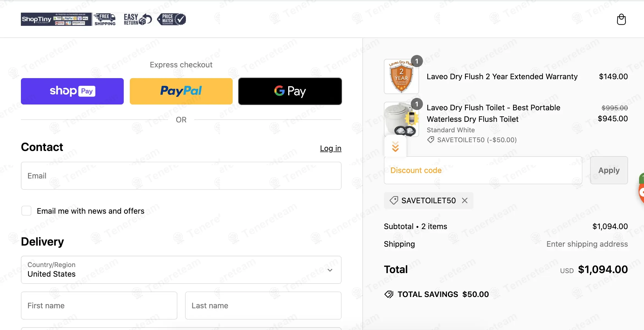Open the shopping bag cart icon
This screenshot has width=644, height=330.
pyautogui.click(x=621, y=20)
